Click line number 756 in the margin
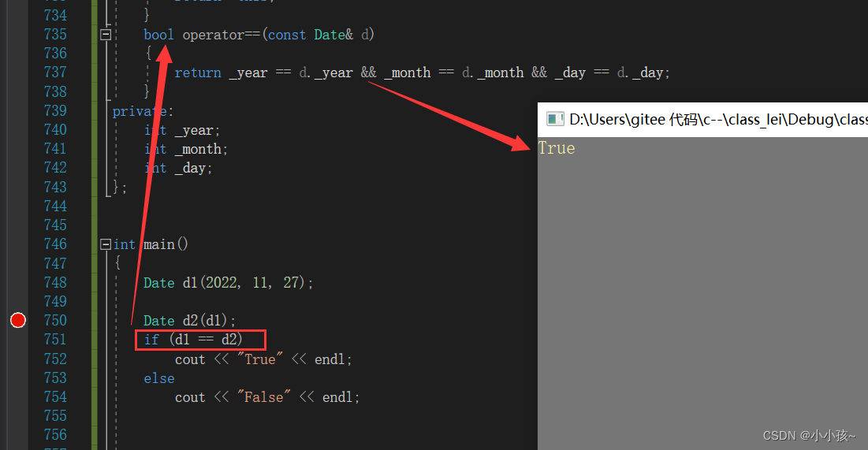The width and height of the screenshot is (868, 450). (x=55, y=435)
